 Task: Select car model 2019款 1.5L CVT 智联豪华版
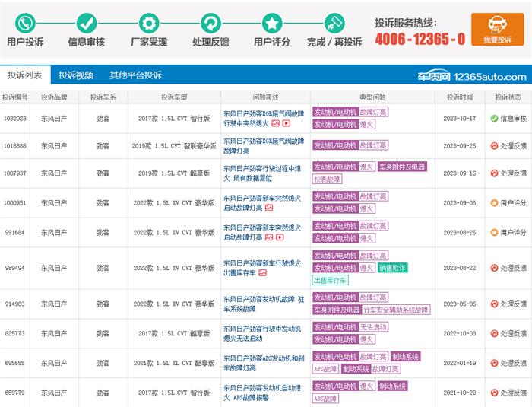click(x=174, y=146)
